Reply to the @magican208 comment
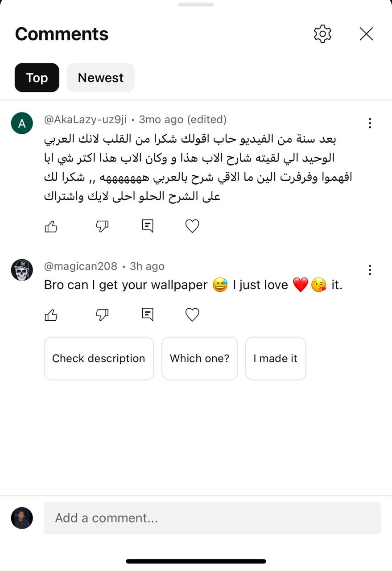 click(148, 315)
